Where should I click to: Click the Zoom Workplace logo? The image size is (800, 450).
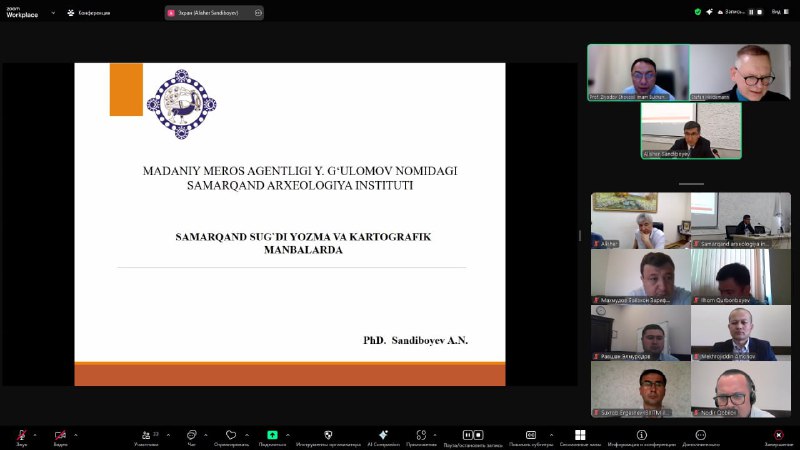point(22,13)
